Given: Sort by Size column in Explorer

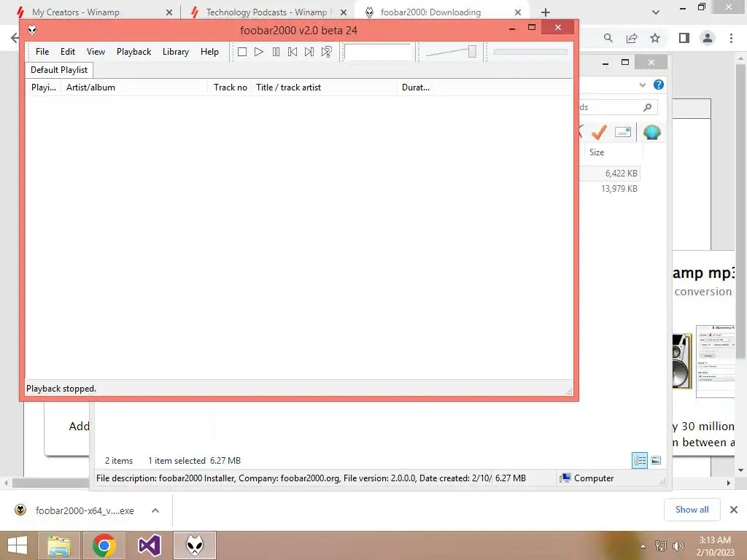Looking at the screenshot, I should [x=613, y=152].
